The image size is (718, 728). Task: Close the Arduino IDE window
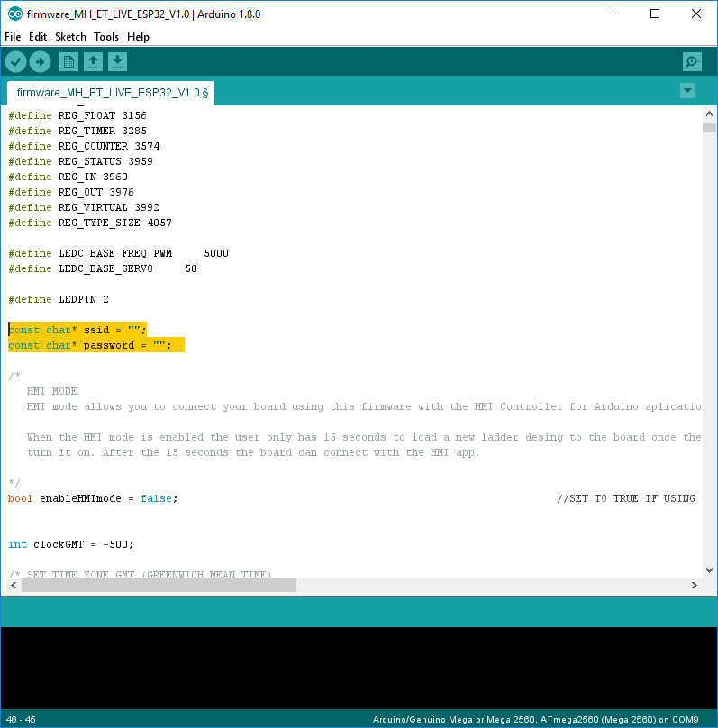click(696, 14)
